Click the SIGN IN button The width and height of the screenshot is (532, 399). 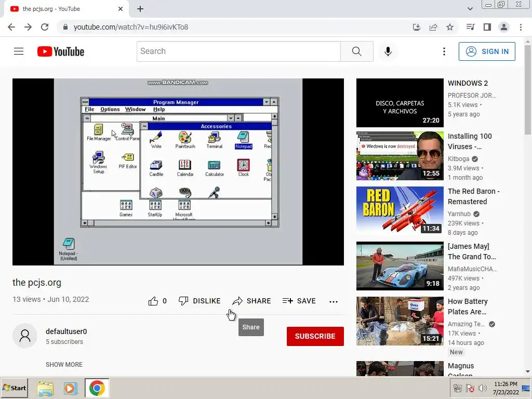tap(487, 51)
